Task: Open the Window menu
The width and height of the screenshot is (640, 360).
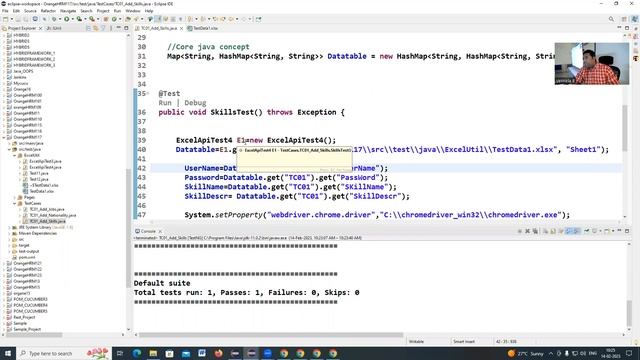Action: (x=133, y=11)
